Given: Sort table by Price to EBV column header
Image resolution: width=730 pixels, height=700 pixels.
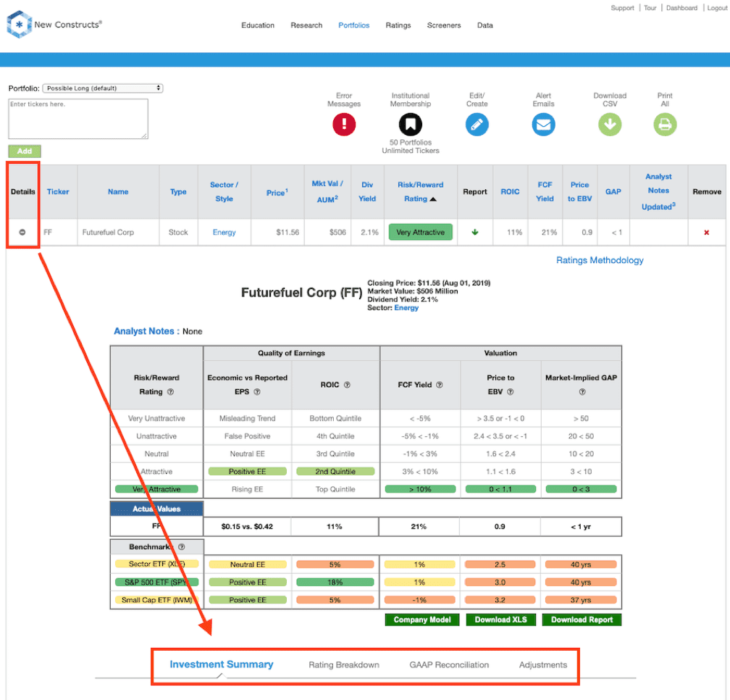Looking at the screenshot, I should pyautogui.click(x=579, y=191).
